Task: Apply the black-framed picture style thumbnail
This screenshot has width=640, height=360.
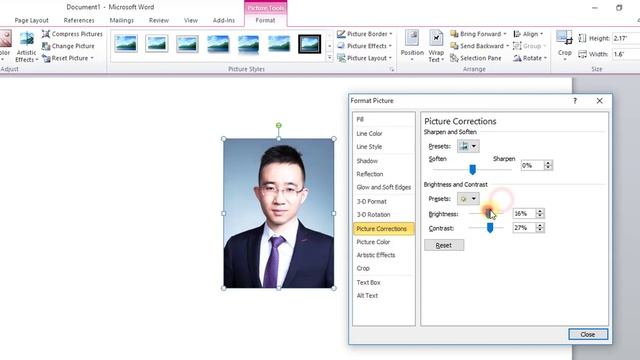Action: (x=309, y=43)
